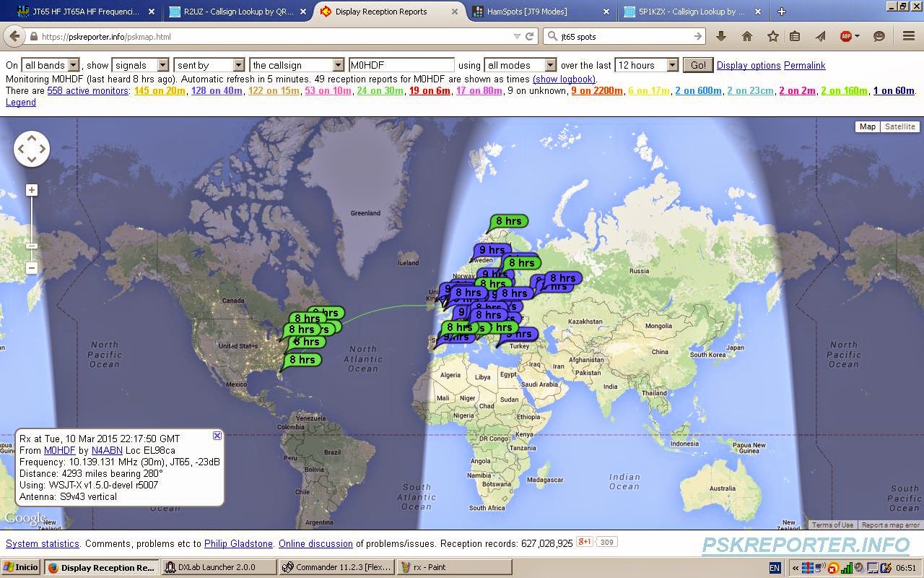Open Display options link

[x=749, y=65]
